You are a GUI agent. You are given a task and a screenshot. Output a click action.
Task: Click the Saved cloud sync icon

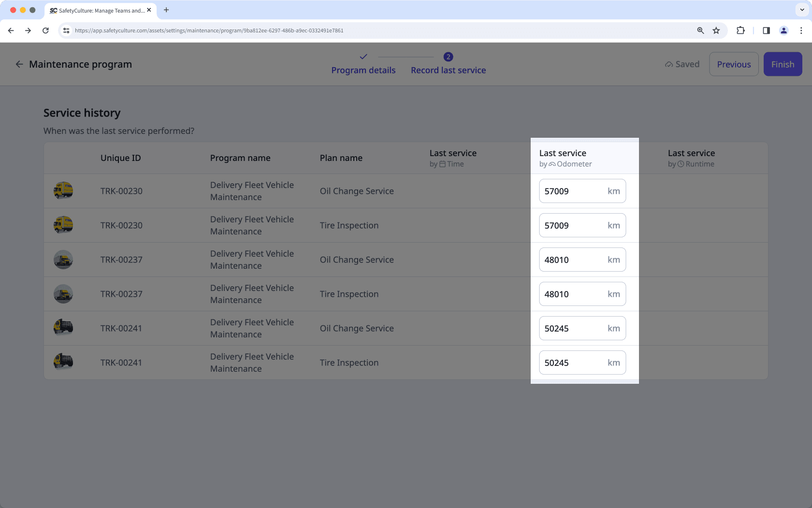(x=669, y=64)
